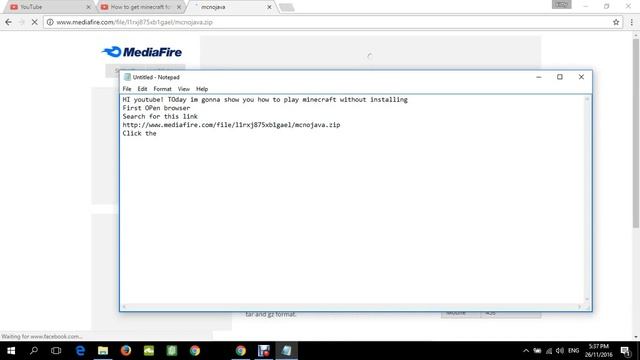640x360 pixels.
Task: Minimize the Chrome window
Action: pos(586,6)
